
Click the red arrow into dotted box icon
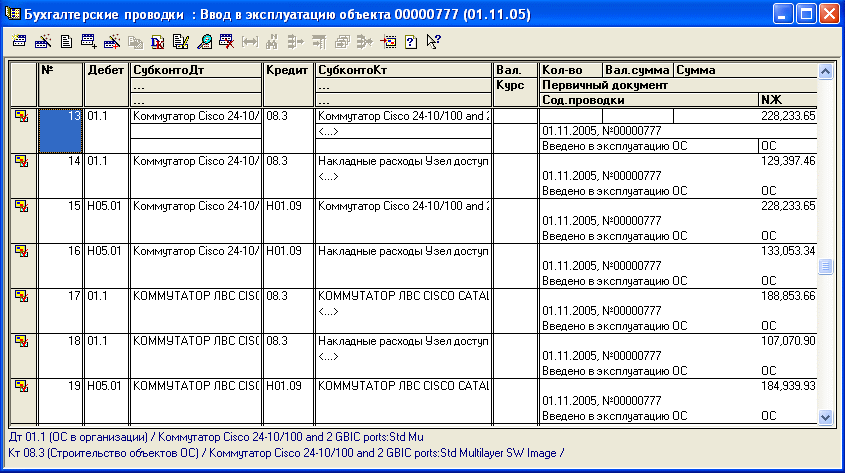click(x=388, y=42)
